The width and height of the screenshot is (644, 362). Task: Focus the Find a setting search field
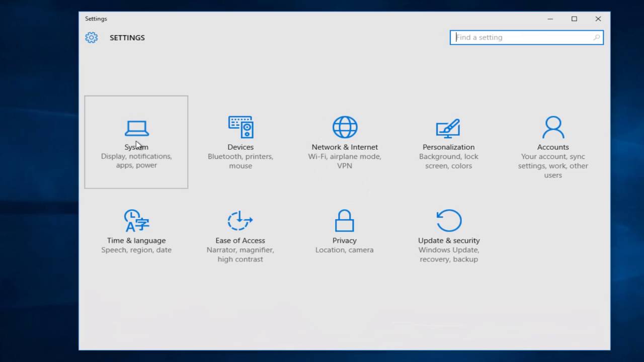point(527,37)
